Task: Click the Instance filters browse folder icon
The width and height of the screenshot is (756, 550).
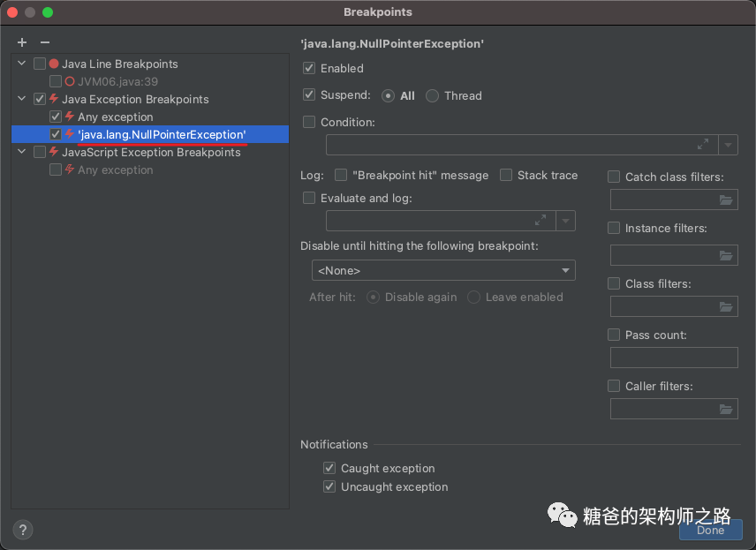Action: [x=726, y=256]
